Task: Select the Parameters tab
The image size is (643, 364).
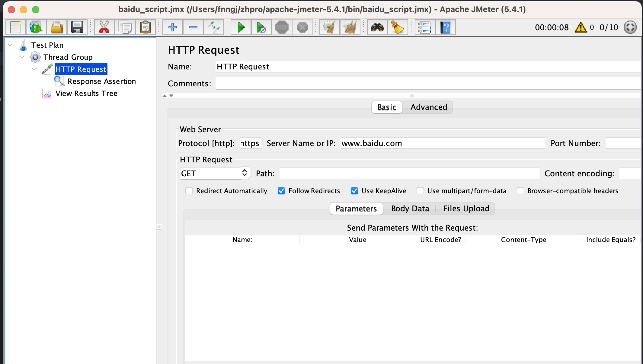Action: point(356,209)
